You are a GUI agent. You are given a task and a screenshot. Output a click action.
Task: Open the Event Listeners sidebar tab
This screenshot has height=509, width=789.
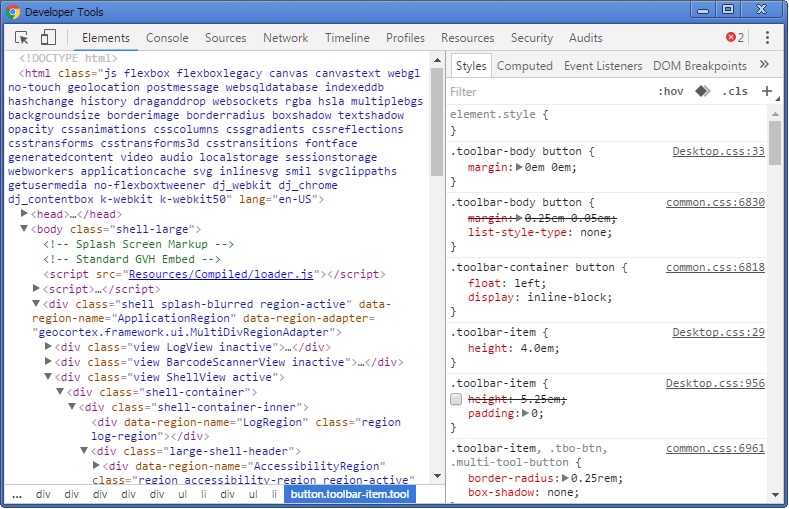[603, 66]
